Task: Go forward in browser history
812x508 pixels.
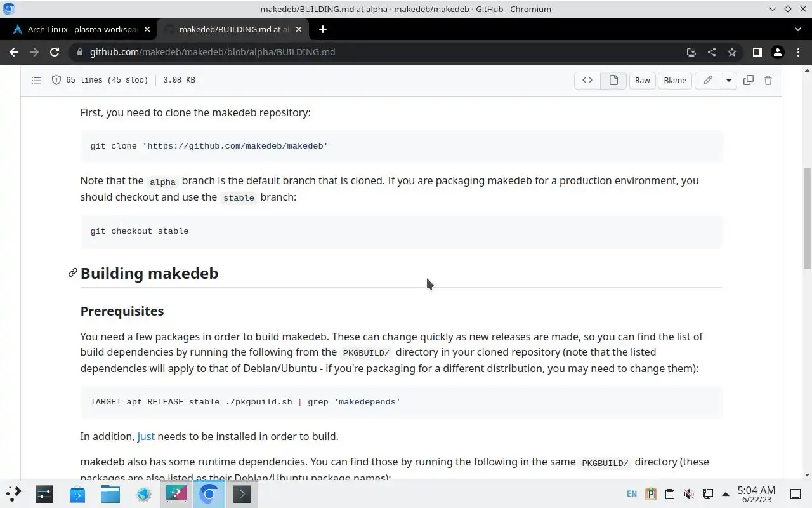Action: (x=34, y=52)
